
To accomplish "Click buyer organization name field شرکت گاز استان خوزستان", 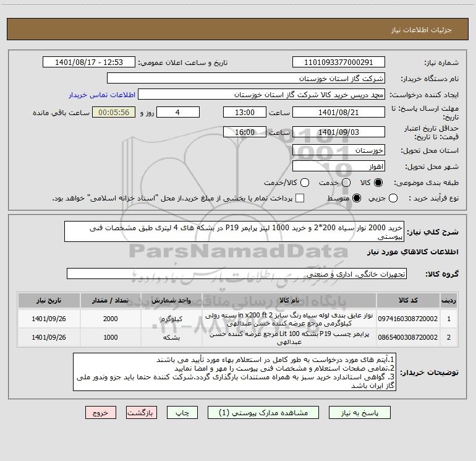I will [x=246, y=79].
